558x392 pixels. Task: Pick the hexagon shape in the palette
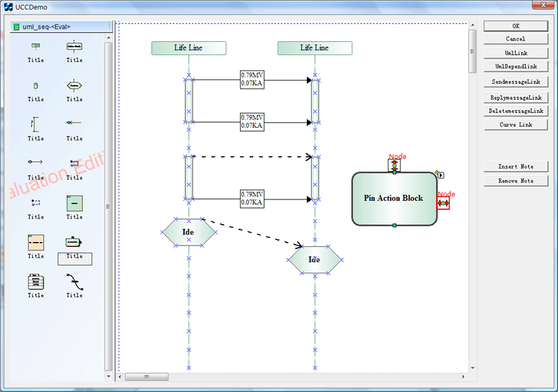[74, 85]
